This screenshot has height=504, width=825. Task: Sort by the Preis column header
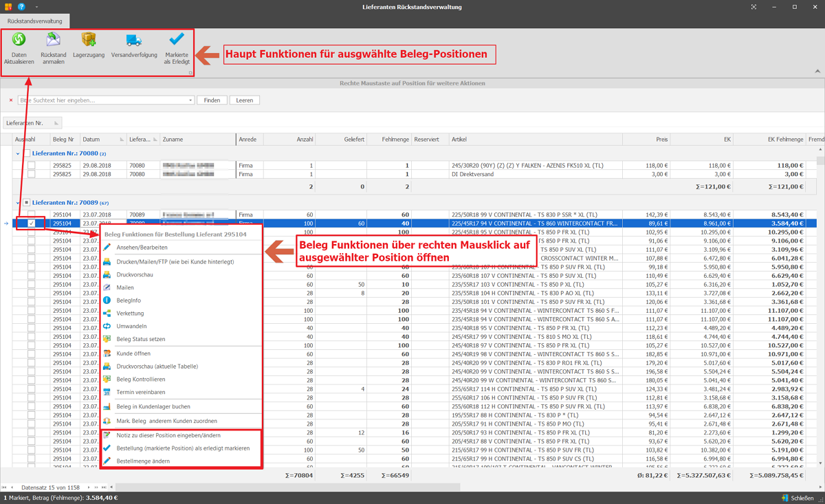click(x=646, y=140)
